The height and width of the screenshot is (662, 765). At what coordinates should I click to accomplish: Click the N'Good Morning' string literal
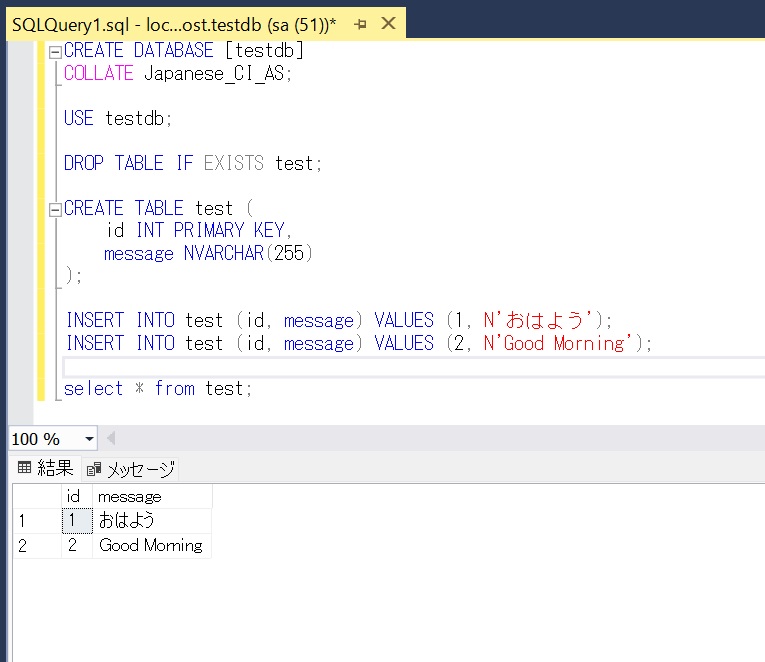tap(558, 343)
